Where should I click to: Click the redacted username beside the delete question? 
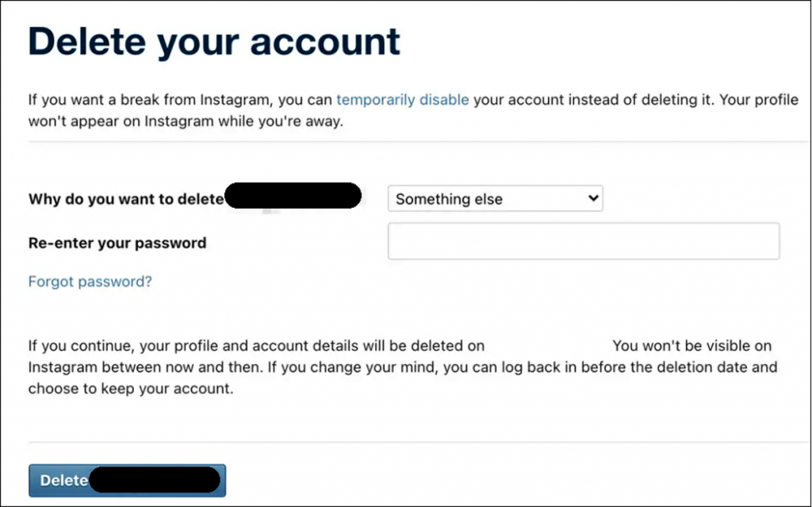click(293, 196)
